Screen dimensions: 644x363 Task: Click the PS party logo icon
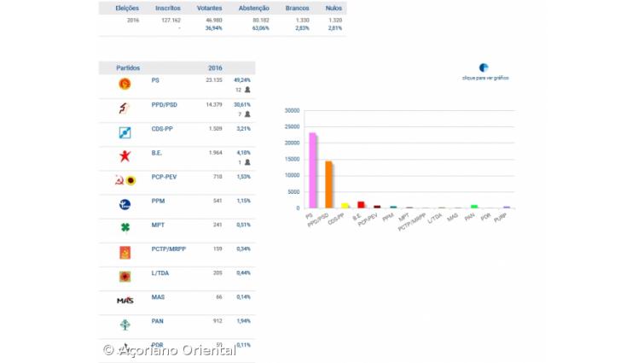(x=125, y=84)
